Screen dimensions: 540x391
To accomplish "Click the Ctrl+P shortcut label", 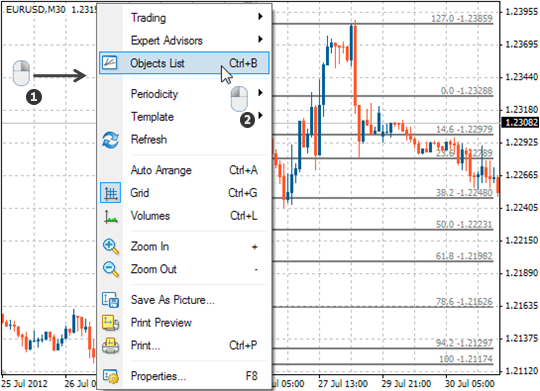I will click(243, 345).
